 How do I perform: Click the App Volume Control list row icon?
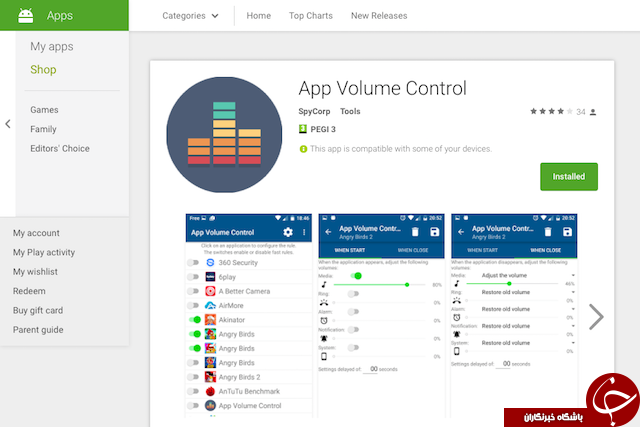tap(210, 405)
